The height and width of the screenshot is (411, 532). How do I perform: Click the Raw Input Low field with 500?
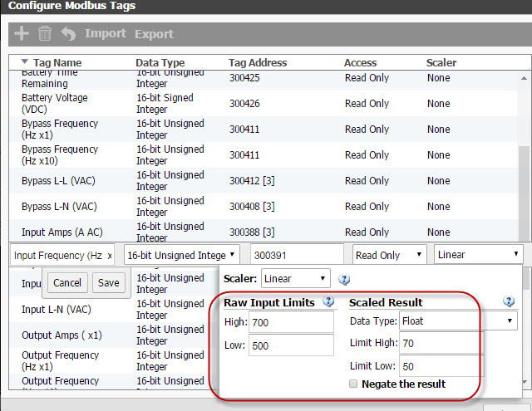point(291,345)
